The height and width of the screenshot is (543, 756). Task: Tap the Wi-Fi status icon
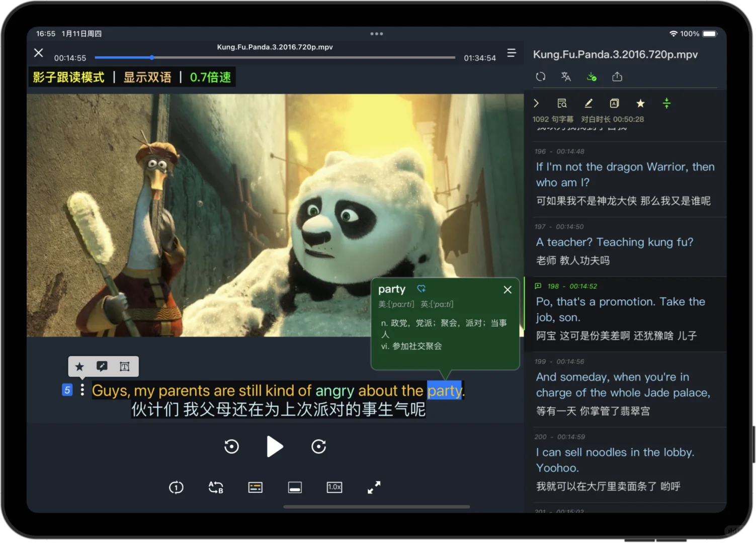click(x=674, y=34)
